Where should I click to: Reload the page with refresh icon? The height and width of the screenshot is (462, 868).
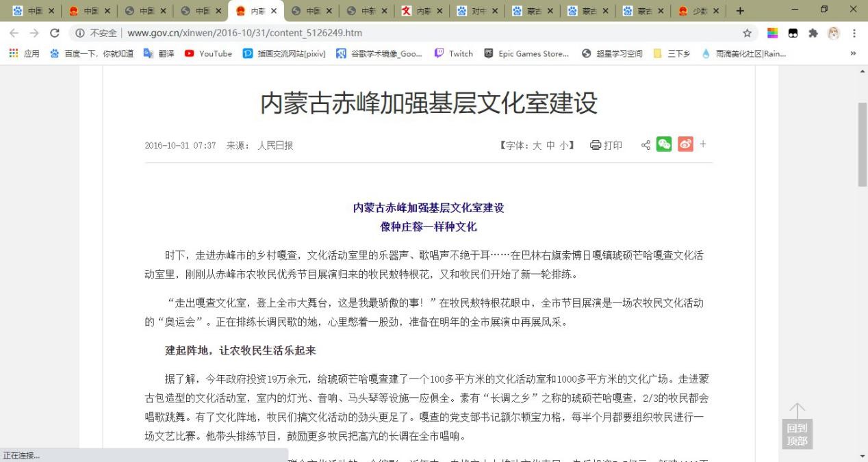55,33
